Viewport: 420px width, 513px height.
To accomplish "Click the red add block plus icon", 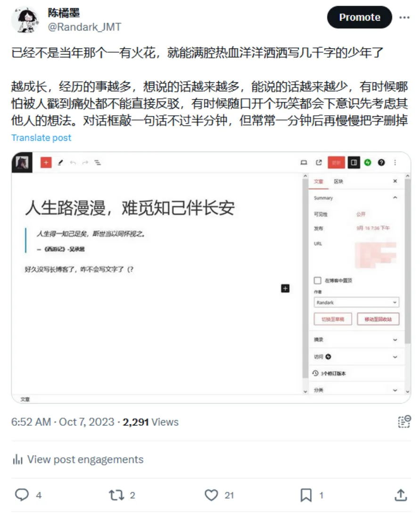I will (x=46, y=162).
